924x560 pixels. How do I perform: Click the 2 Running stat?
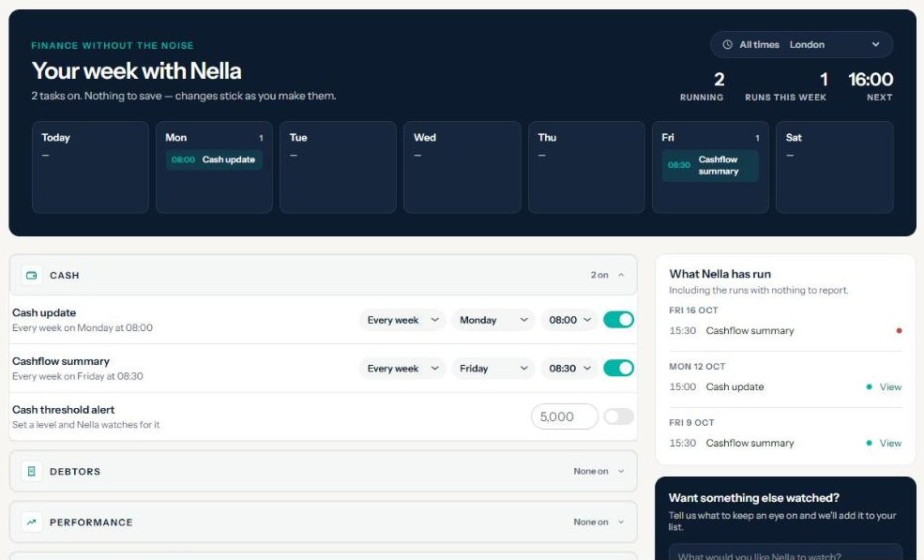pyautogui.click(x=702, y=86)
